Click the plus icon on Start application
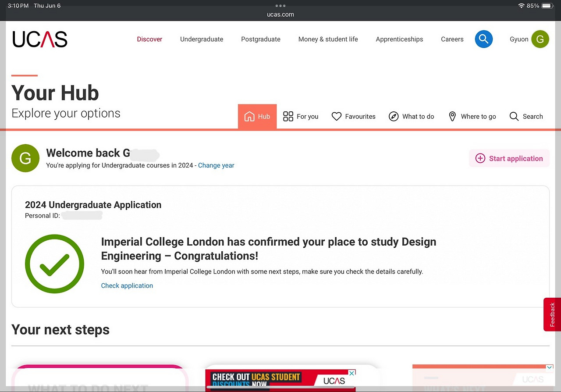Screen dimensions: 561x392 tap(480, 158)
